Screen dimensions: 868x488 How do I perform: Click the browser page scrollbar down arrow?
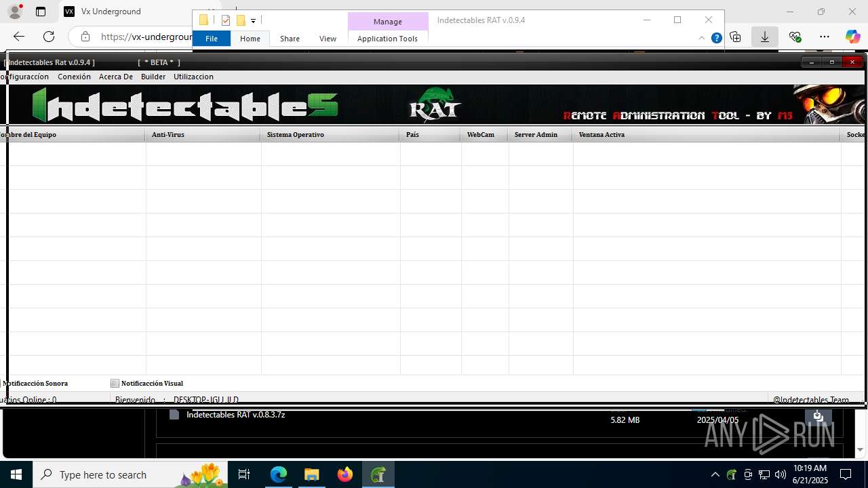point(860,450)
